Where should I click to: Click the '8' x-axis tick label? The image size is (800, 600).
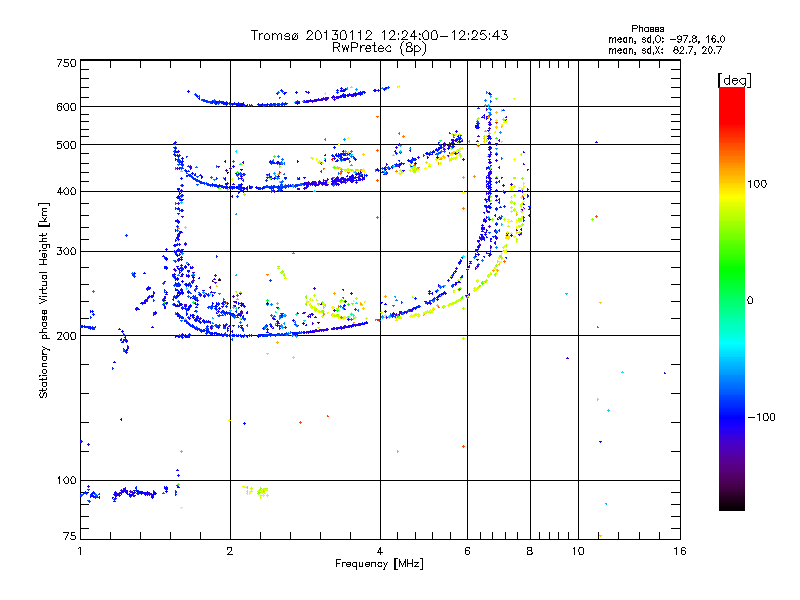(x=530, y=551)
